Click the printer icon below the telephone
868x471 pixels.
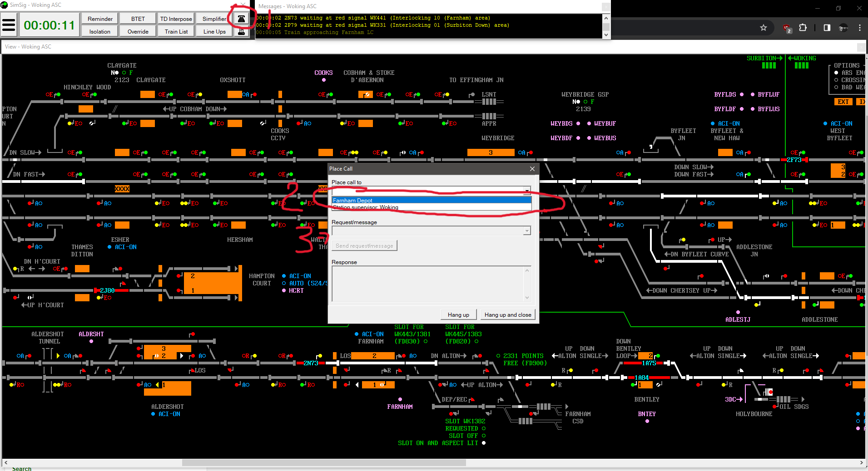(x=241, y=31)
